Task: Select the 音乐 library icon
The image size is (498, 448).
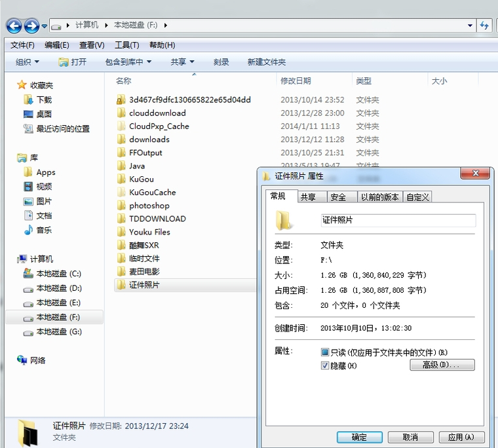Action: pyautogui.click(x=28, y=230)
